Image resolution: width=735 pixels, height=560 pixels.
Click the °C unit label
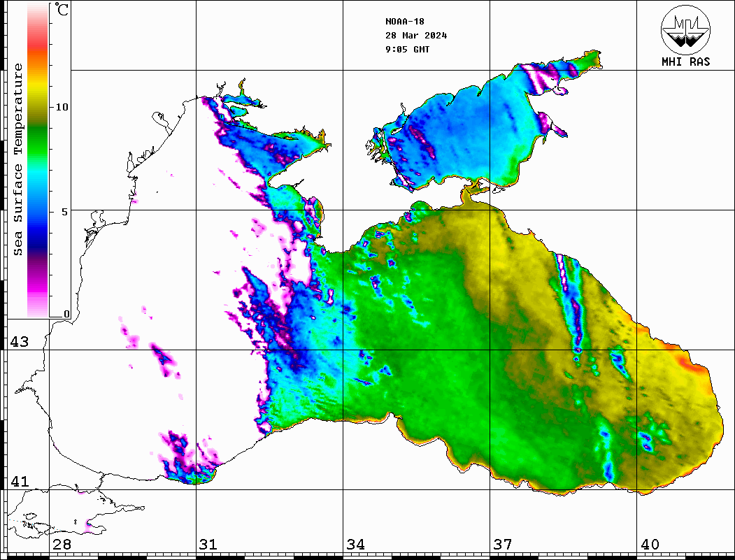coord(61,9)
